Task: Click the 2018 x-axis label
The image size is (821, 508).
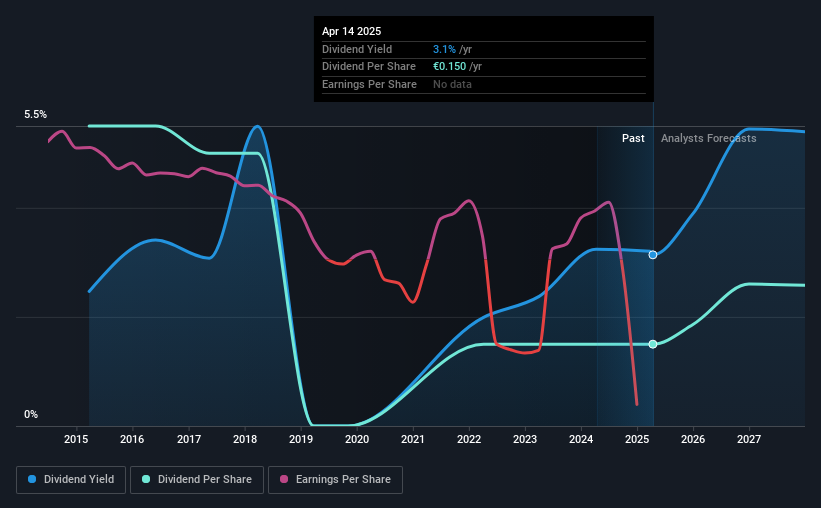Action: pos(245,439)
